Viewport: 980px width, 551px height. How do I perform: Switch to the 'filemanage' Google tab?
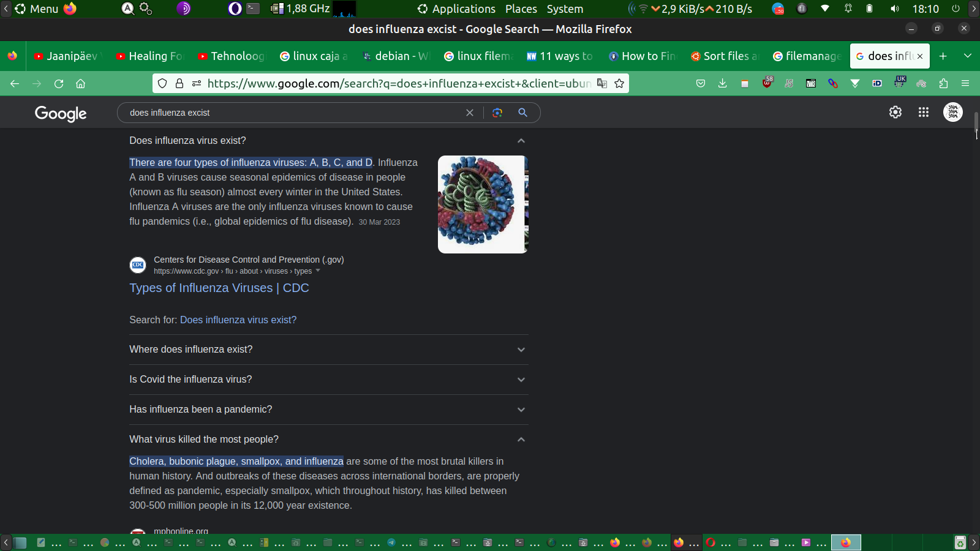[805, 56]
